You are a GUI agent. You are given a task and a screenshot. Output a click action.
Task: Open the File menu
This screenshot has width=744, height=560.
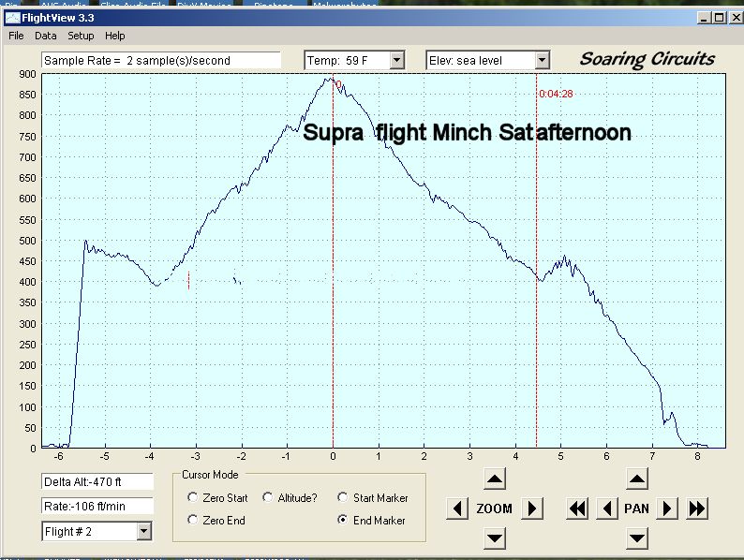[16, 36]
